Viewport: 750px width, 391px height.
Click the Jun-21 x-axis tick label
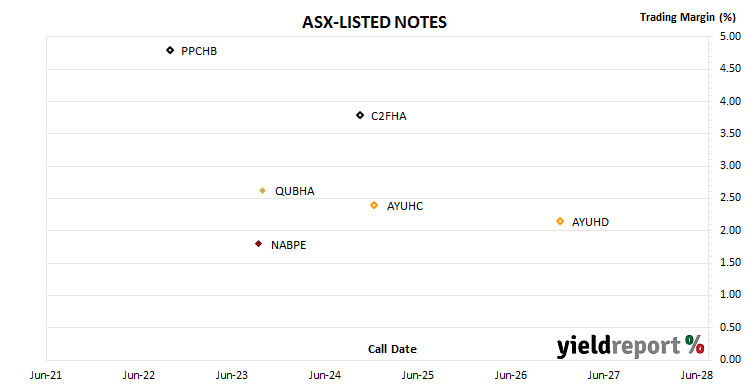(x=45, y=375)
